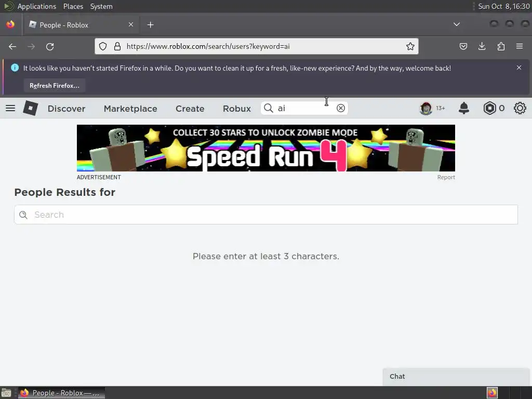Screen dimensions: 532x399
Task: Close the People - Roblox tab
Action: coord(131,24)
